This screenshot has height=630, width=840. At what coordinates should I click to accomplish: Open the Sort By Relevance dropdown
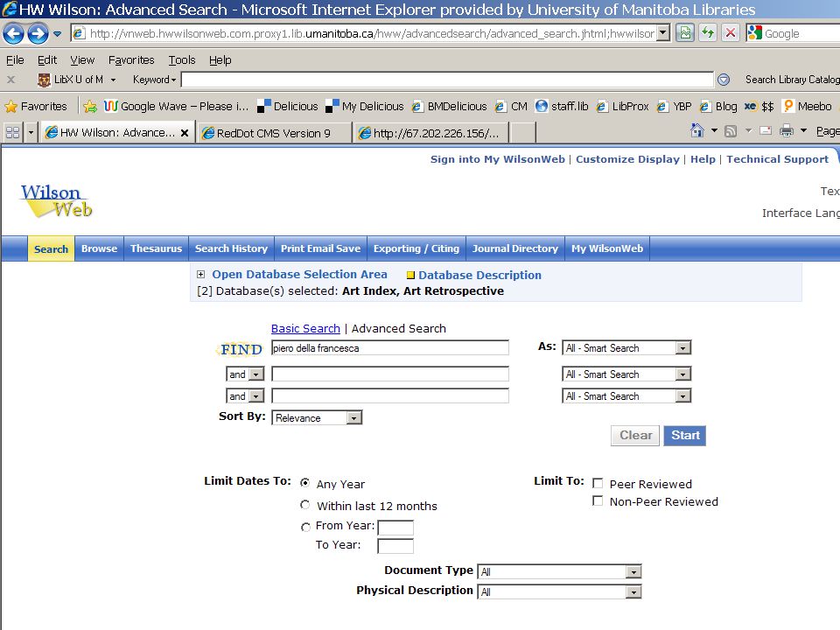tap(317, 418)
